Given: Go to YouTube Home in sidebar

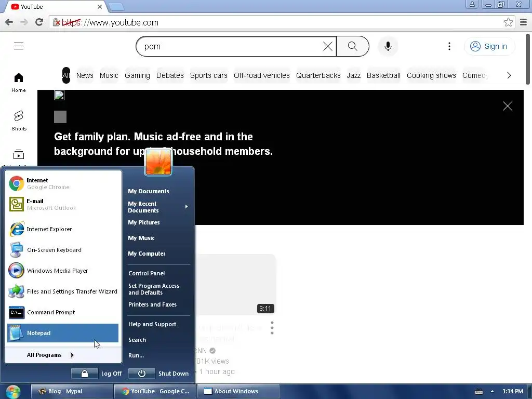Looking at the screenshot, I should pyautogui.click(x=19, y=83).
